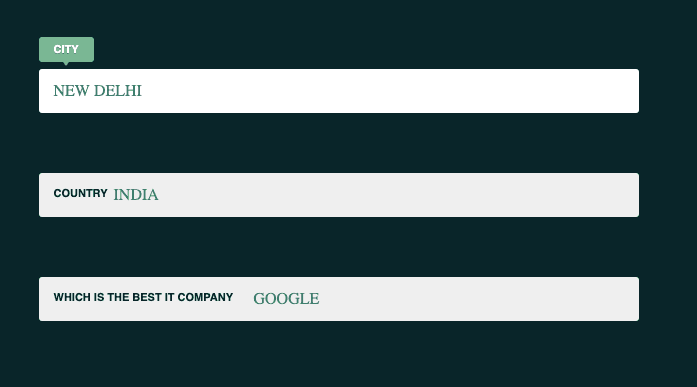Viewport: 697px width, 387px height.
Task: Click the letter G starting GOOGLE
Action: pyautogui.click(x=259, y=299)
